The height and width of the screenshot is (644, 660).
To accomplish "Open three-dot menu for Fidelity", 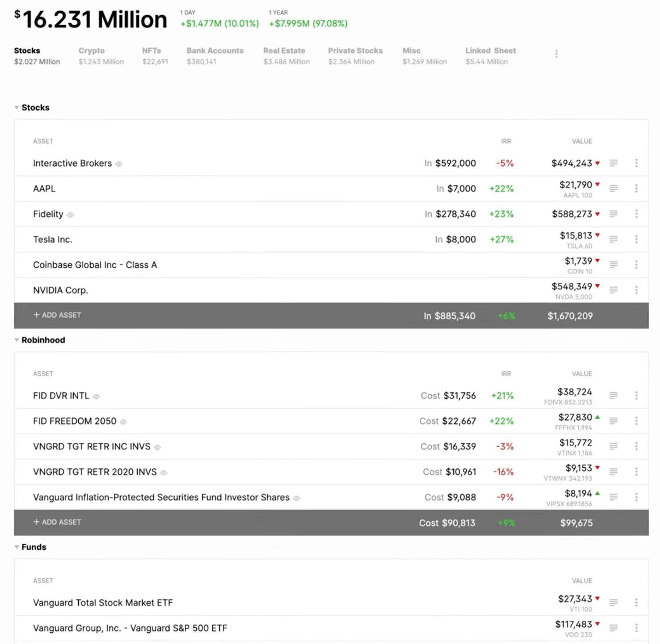I will tap(636, 214).
